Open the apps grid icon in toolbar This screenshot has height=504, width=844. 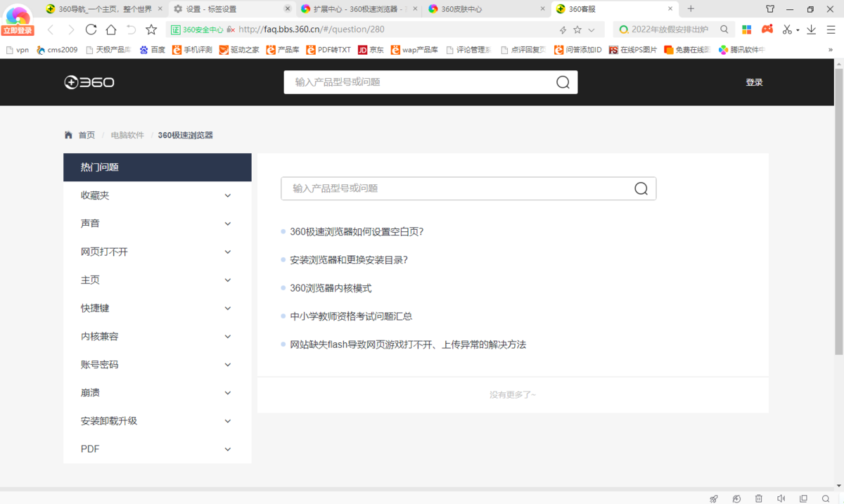(747, 30)
